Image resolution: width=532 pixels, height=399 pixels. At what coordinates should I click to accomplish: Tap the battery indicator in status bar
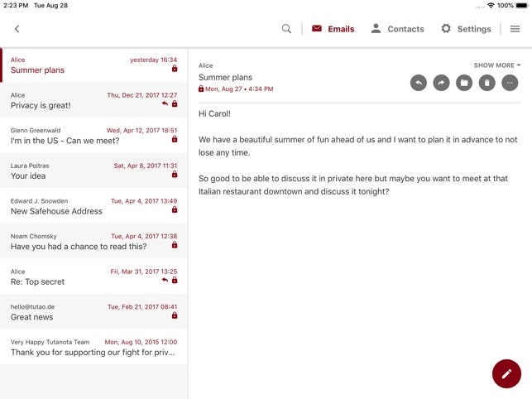click(522, 6)
